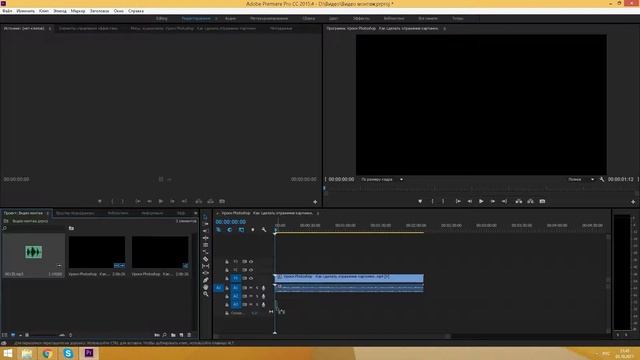
Task: Select the Hand tool
Action: (205, 287)
